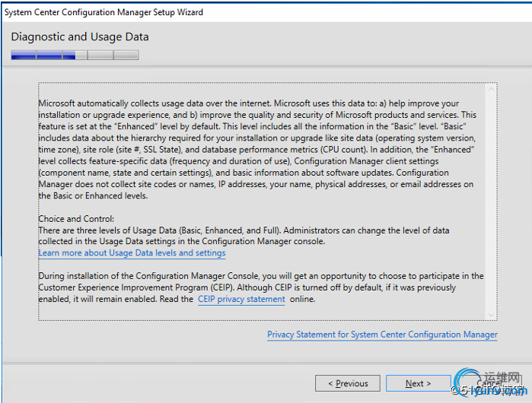Click the Diagnostic and Usage Data heading
532x403 pixels.
pos(80,36)
